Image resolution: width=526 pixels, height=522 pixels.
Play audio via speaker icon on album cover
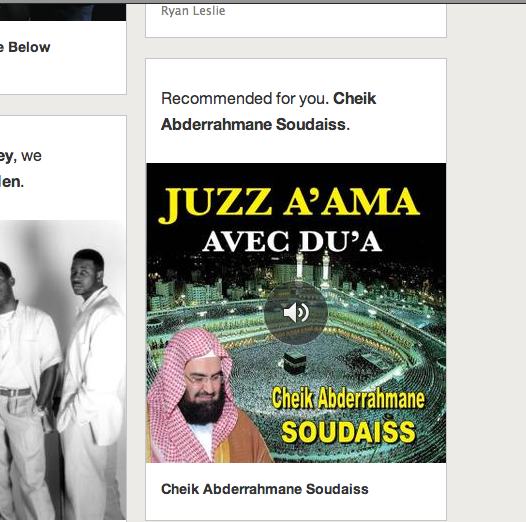coord(296,313)
